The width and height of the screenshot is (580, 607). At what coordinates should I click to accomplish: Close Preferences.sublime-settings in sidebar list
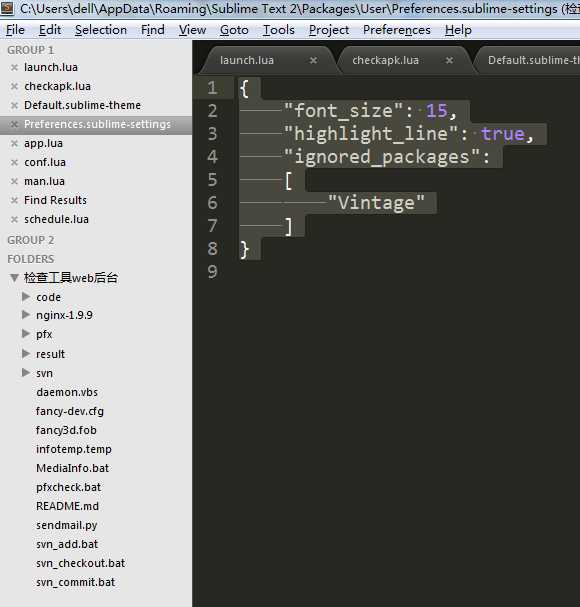click(x=14, y=124)
